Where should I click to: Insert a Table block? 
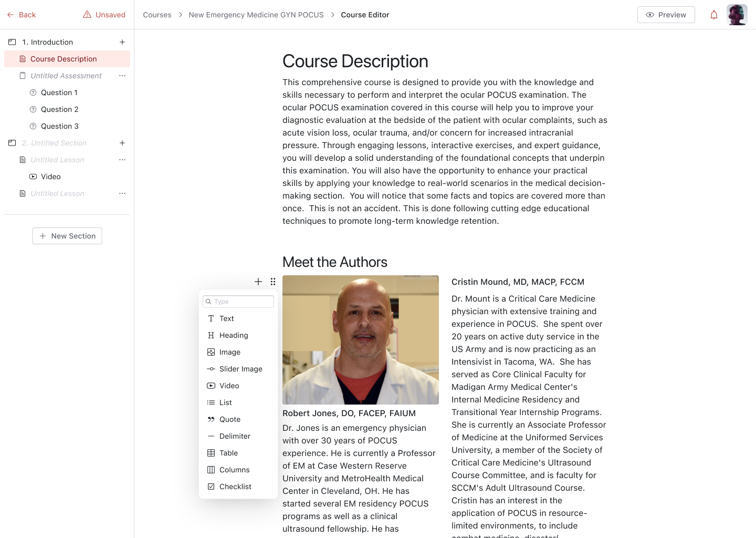[x=238, y=453]
